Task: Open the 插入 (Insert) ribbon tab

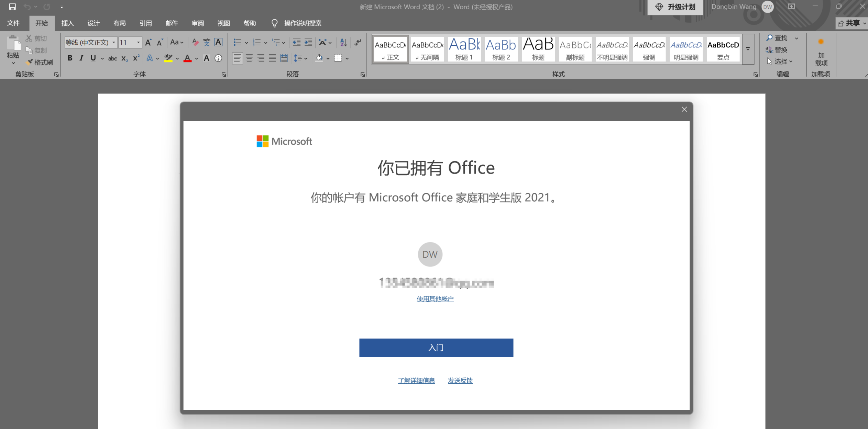Action: click(67, 23)
